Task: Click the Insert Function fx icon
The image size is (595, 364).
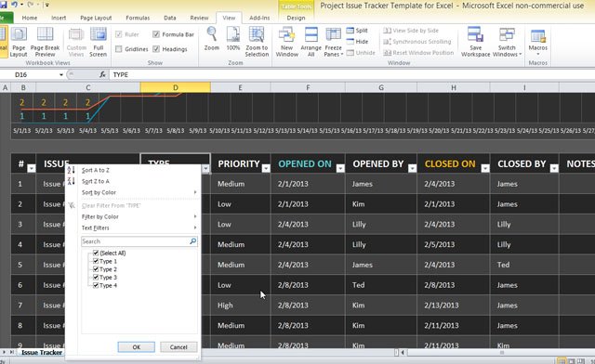Action: point(102,74)
